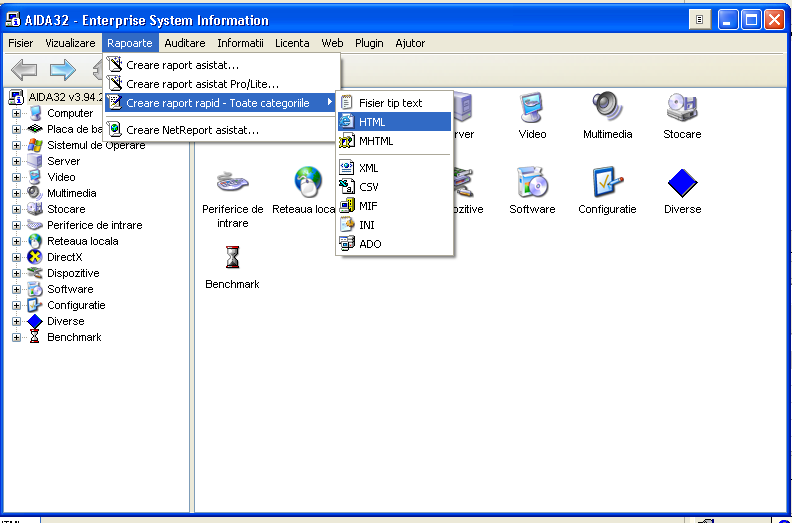Image resolution: width=792 pixels, height=523 pixels.
Task: Click the INI report format icon
Action: point(346,225)
